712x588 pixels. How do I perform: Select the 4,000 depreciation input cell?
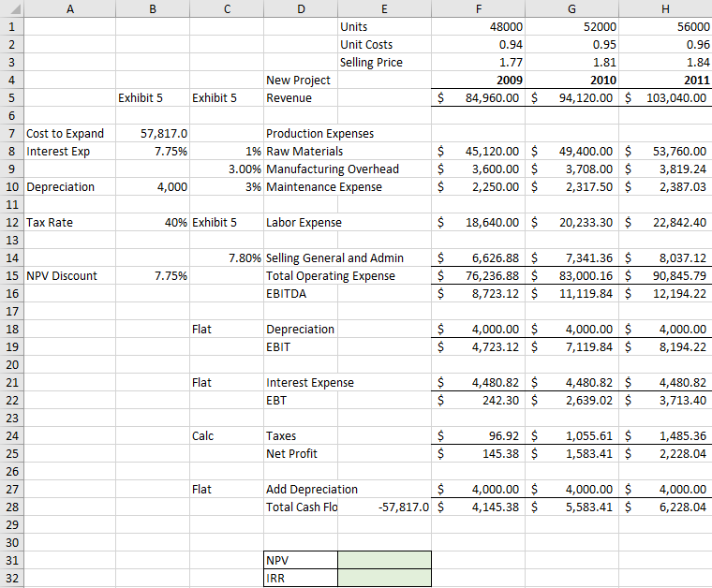153,187
